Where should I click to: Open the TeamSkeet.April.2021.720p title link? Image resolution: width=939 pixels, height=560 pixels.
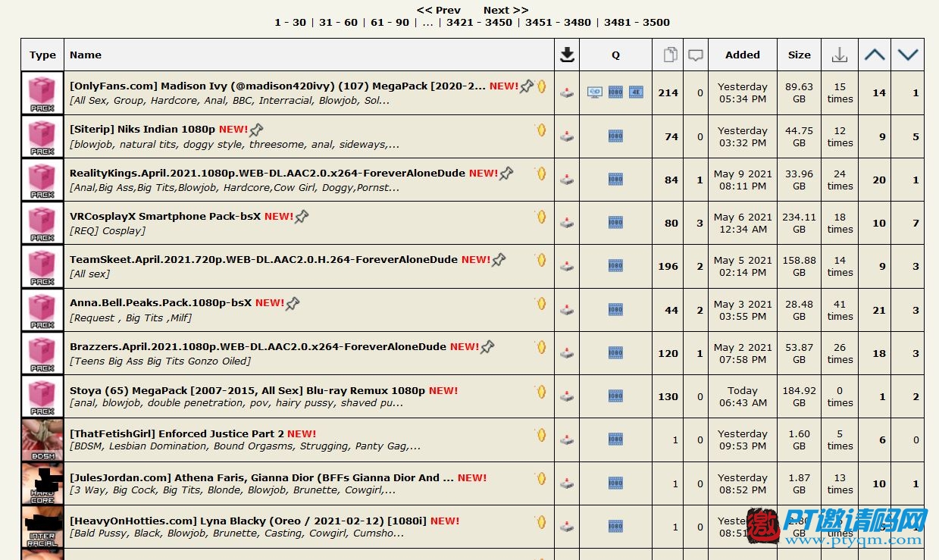264,259
